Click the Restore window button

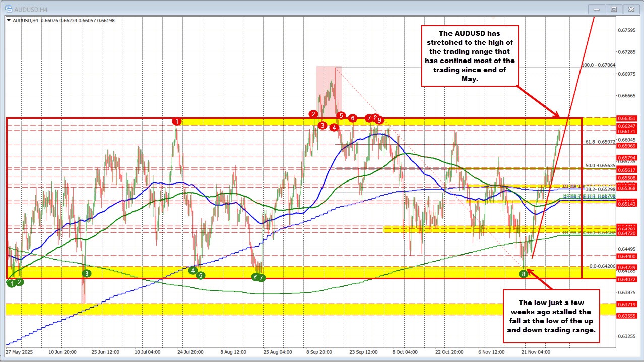[x=614, y=9]
